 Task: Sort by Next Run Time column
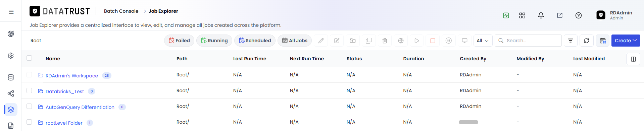coord(307,59)
